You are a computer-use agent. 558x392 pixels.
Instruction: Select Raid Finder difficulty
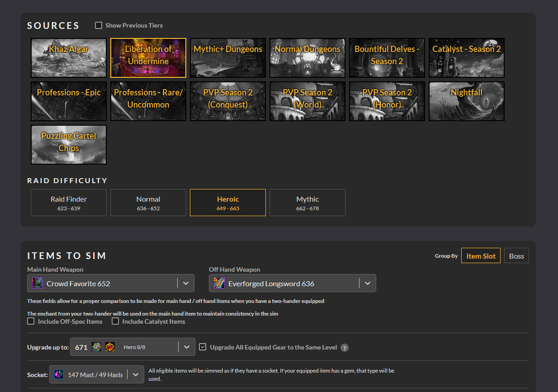pos(69,203)
